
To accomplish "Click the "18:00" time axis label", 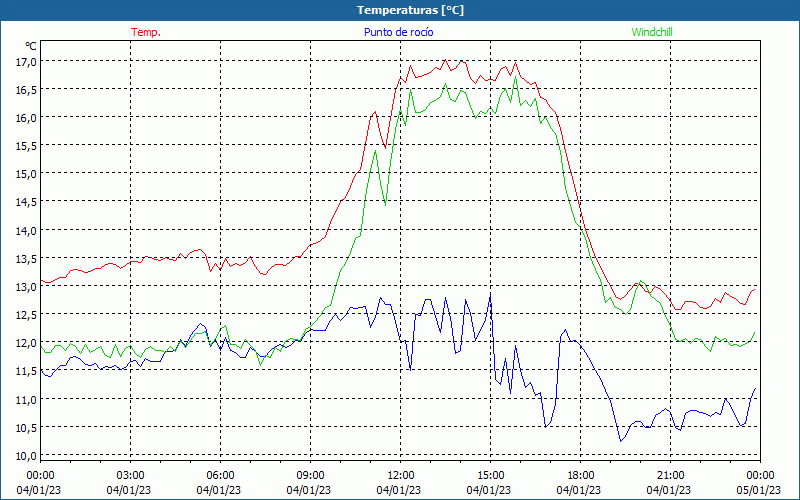I will (581, 476).
